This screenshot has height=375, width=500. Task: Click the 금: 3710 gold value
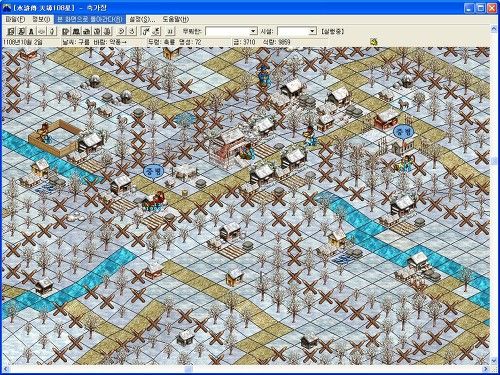point(244,42)
